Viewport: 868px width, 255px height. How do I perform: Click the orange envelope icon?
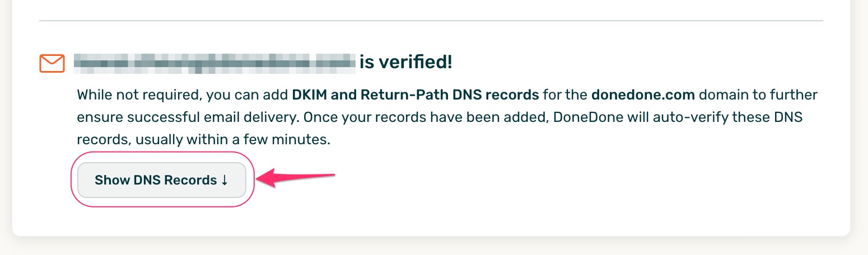[52, 63]
